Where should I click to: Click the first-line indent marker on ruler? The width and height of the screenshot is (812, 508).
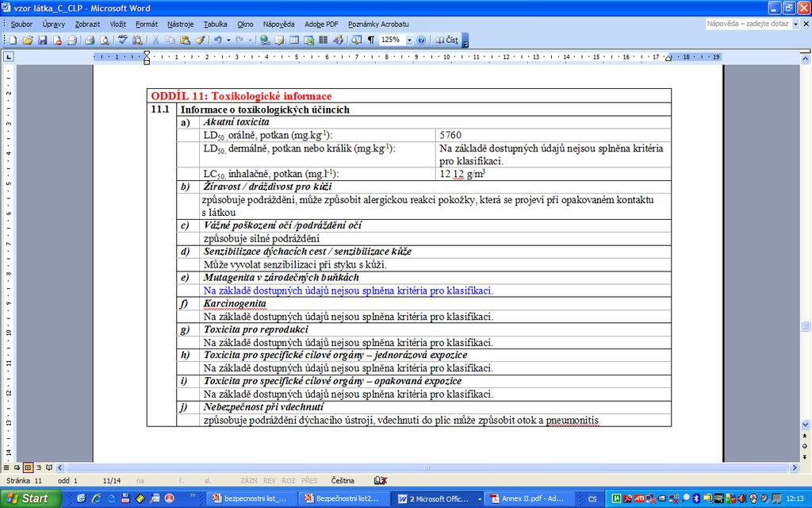point(147,53)
